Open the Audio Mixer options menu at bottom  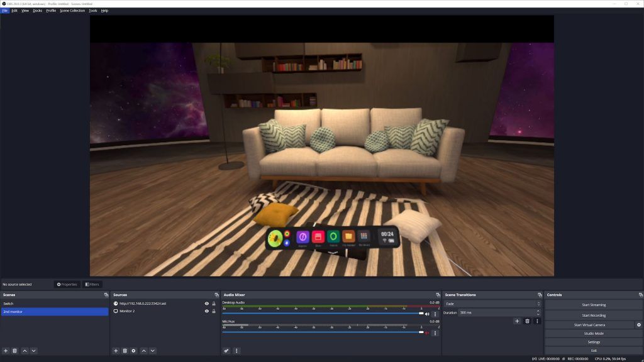[236, 351]
